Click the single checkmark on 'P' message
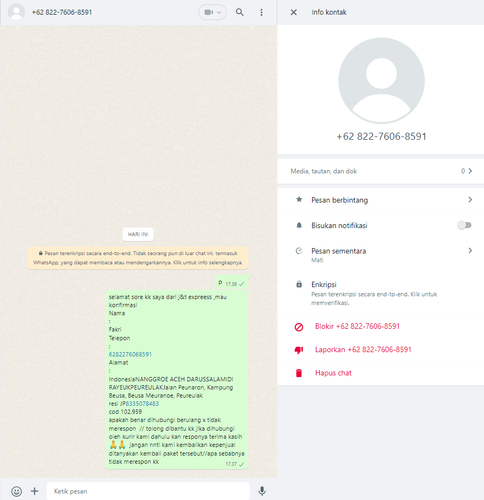Viewport: 484px width, 500px height. [x=242, y=284]
